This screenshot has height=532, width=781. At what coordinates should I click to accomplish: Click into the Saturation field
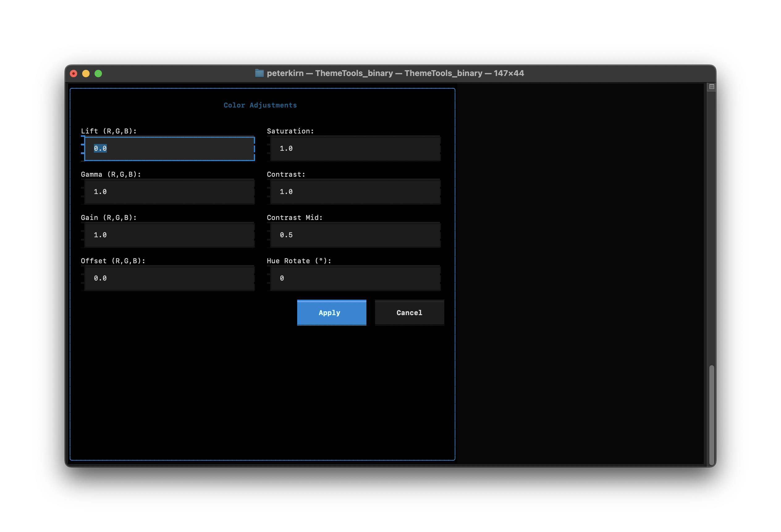[x=355, y=149]
